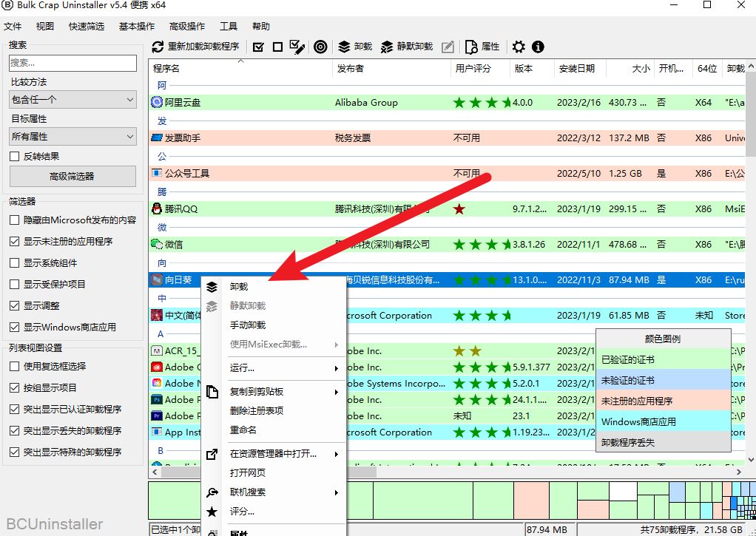The width and height of the screenshot is (756, 536).
Task: Toggle 反转结果 checkbox
Action: pyautogui.click(x=15, y=156)
